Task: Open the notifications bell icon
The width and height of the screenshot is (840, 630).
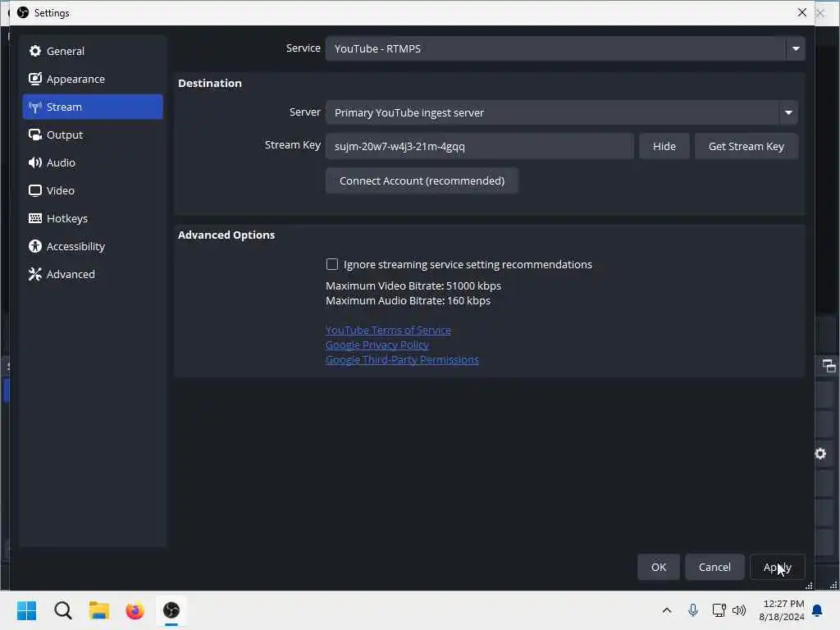Action: [818, 610]
